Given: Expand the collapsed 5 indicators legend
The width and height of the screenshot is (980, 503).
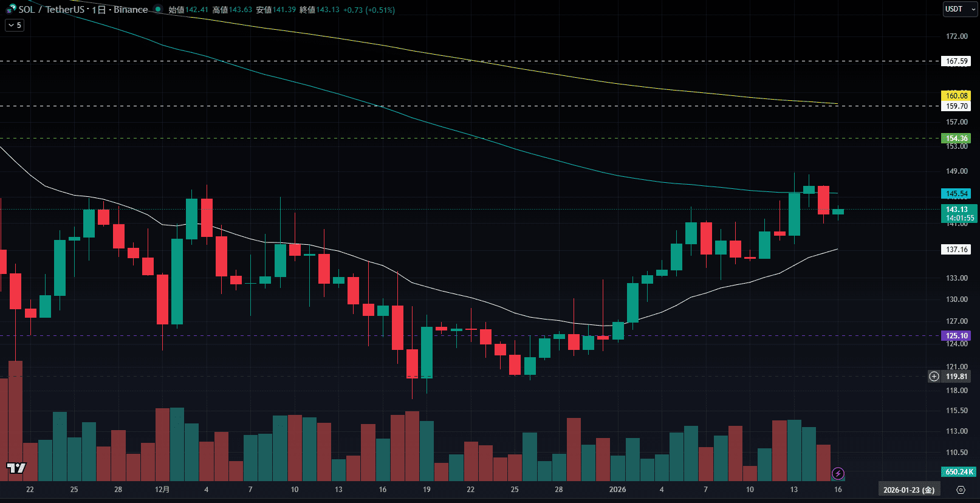Looking at the screenshot, I should 15,26.
